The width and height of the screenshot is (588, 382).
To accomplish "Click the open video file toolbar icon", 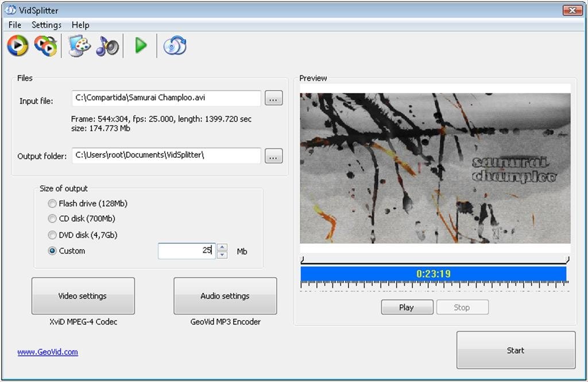I will coord(18,46).
